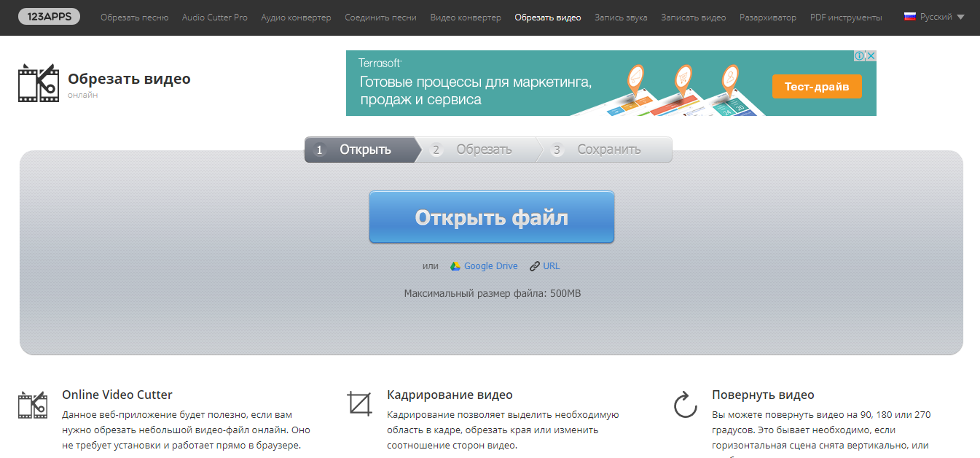Open Разархиватор from the menu

[x=768, y=17]
